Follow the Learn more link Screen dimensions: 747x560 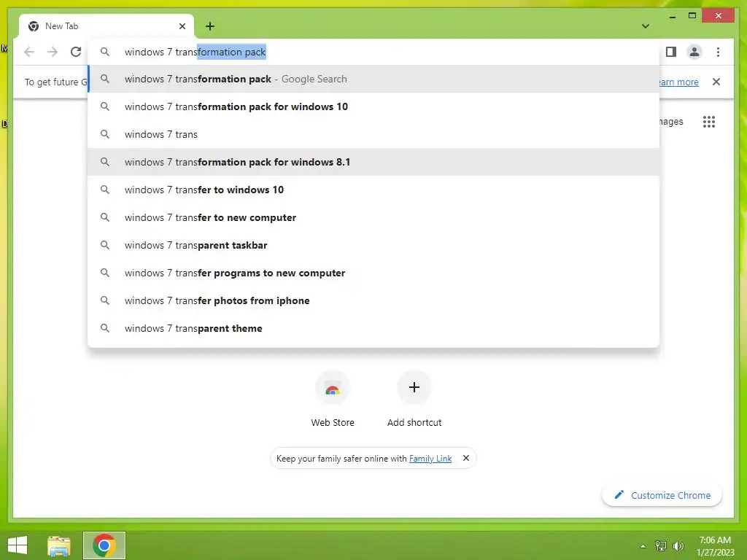pyautogui.click(x=678, y=82)
